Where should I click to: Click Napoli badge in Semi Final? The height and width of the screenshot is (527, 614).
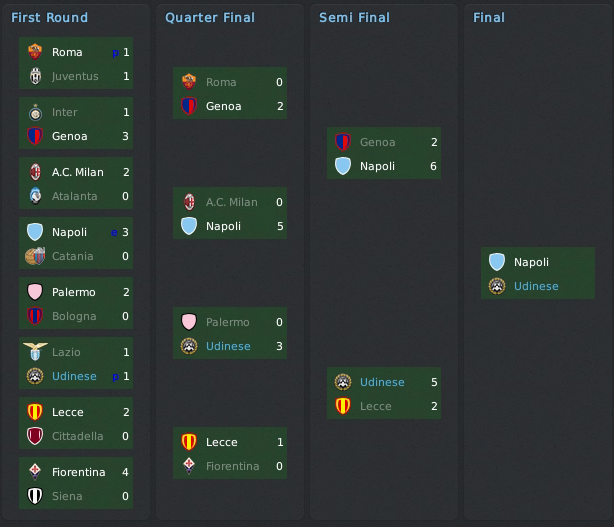tap(343, 166)
